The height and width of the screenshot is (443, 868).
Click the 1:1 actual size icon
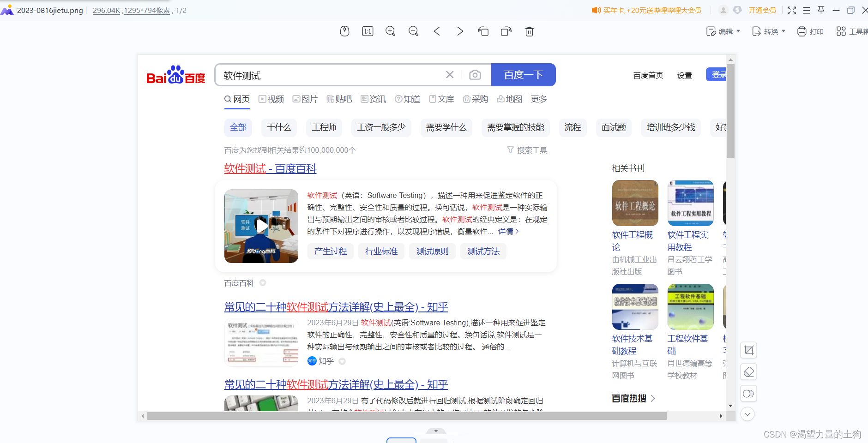368,31
